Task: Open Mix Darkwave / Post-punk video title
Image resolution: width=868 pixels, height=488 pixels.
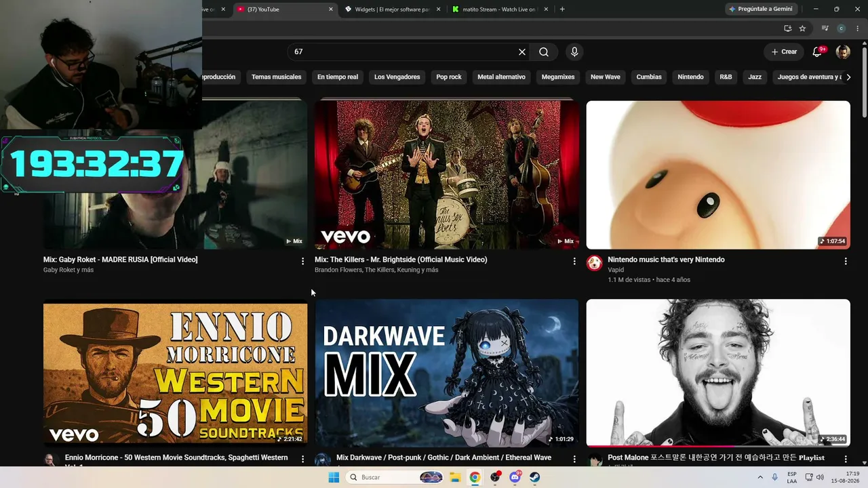Action: tap(443, 457)
